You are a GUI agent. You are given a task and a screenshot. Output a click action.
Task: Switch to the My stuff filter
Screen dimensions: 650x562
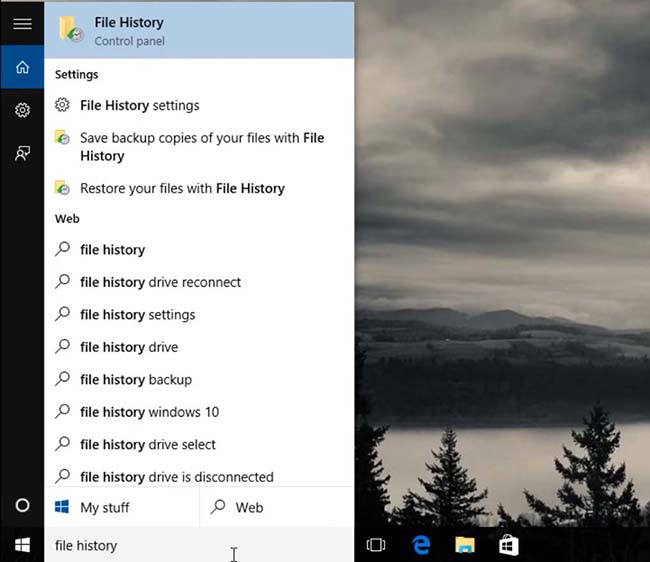click(x=122, y=507)
